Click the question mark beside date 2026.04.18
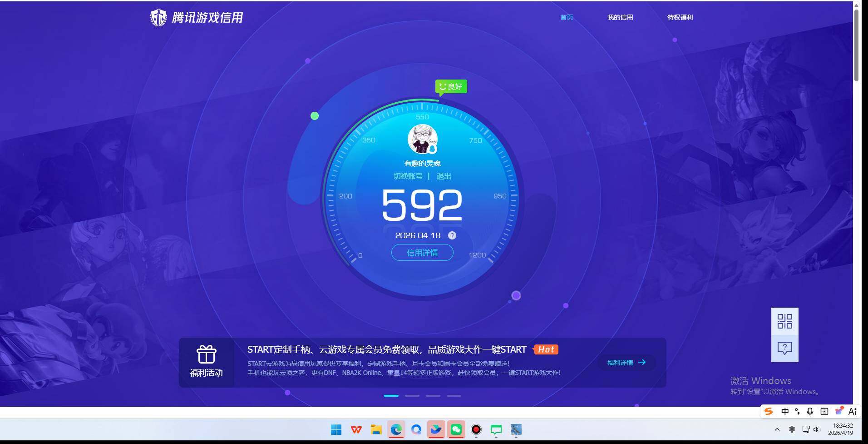This screenshot has height=444, width=868. point(451,235)
